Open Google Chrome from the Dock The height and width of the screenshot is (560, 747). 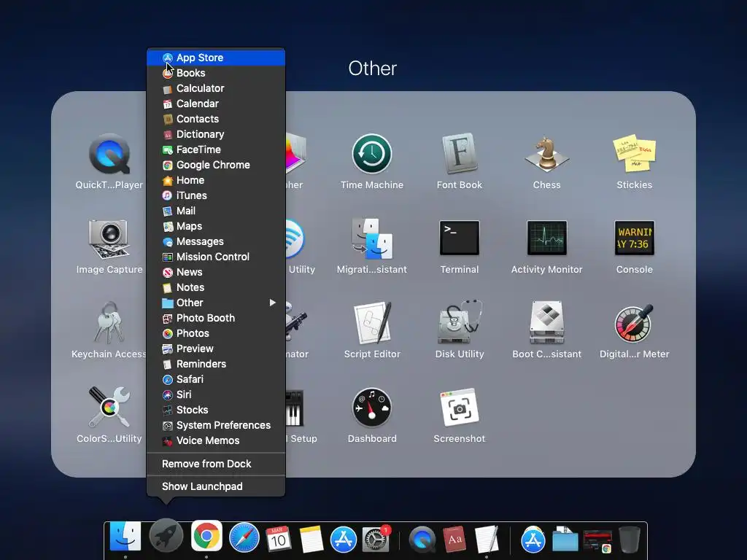pos(206,536)
